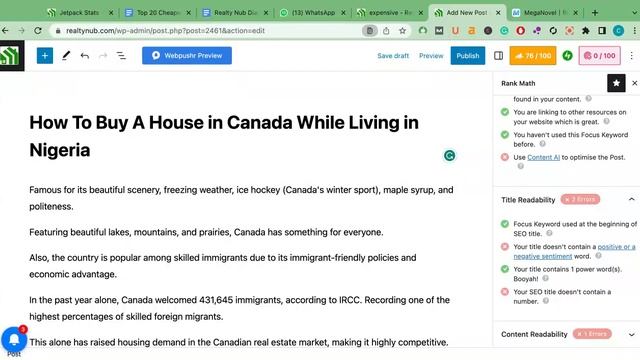Open a new browser tab
This screenshot has height=360, width=640.
click(x=595, y=13)
